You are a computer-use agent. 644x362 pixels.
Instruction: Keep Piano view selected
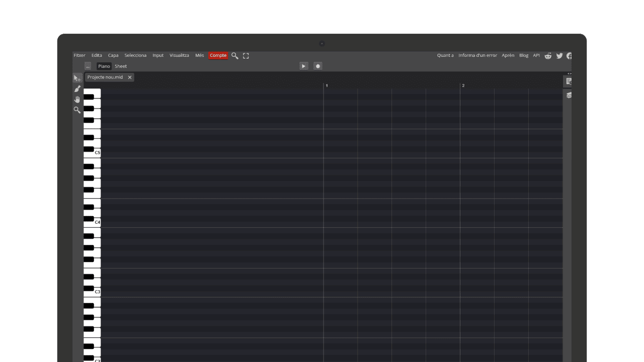click(103, 66)
